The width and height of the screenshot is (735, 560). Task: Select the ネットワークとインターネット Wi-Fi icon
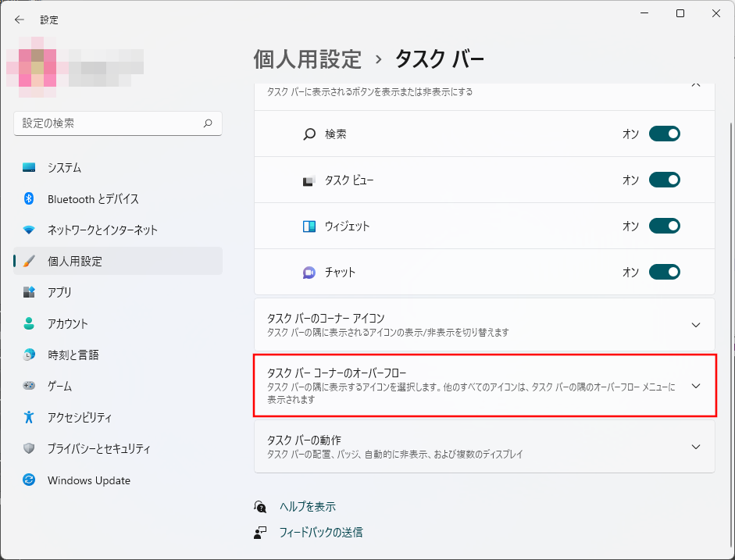click(x=29, y=230)
